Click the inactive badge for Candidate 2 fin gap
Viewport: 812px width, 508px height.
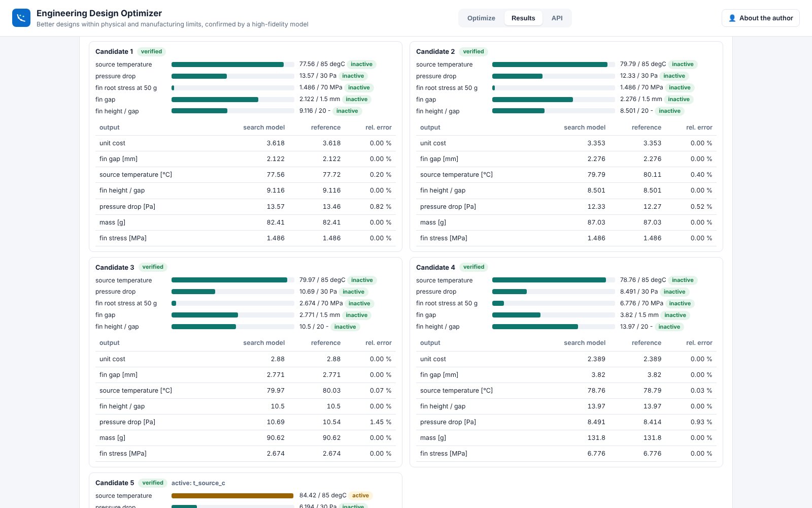pos(679,100)
